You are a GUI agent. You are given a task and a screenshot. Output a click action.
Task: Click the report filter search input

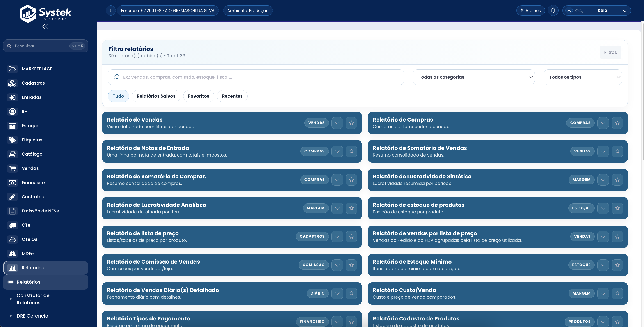256,77
